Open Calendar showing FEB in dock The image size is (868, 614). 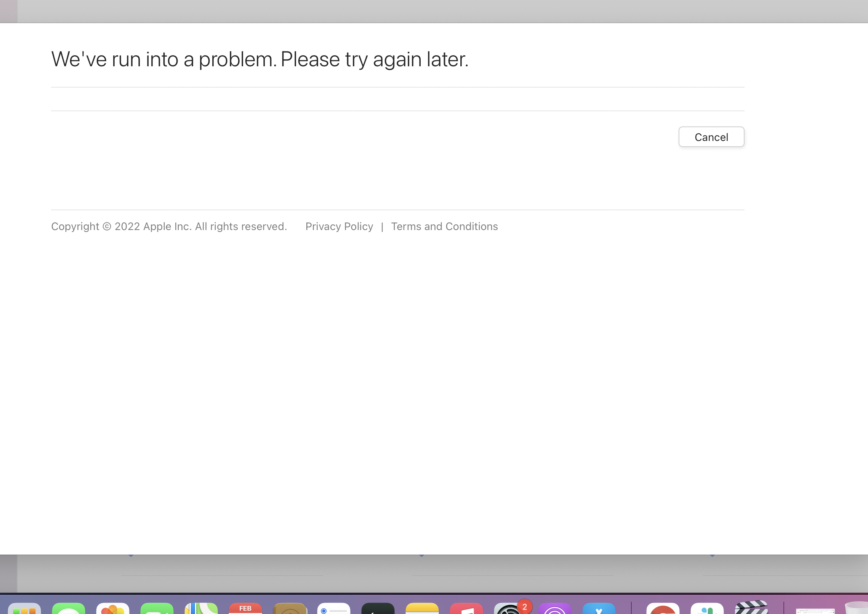(245, 609)
